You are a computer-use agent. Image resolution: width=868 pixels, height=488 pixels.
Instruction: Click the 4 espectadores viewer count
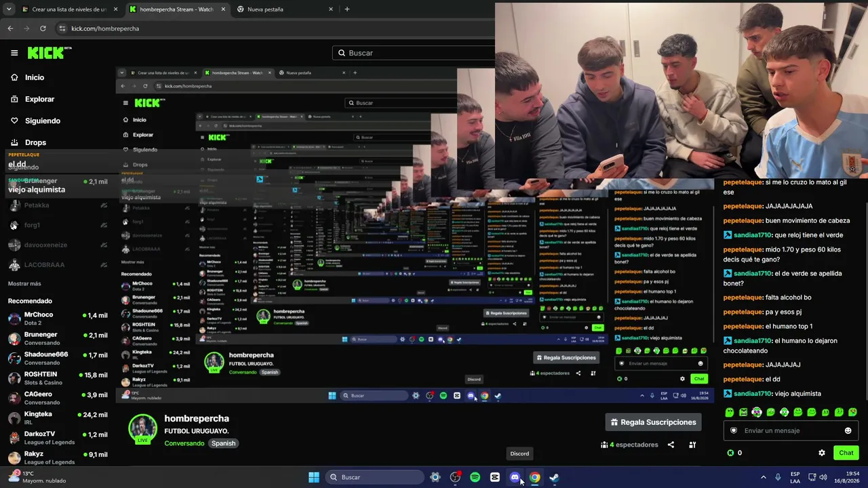pyautogui.click(x=629, y=445)
